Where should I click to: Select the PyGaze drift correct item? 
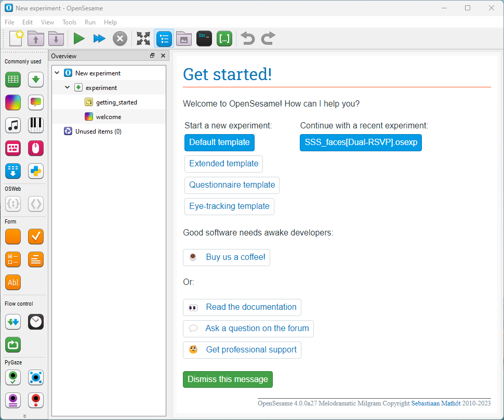click(x=36, y=377)
